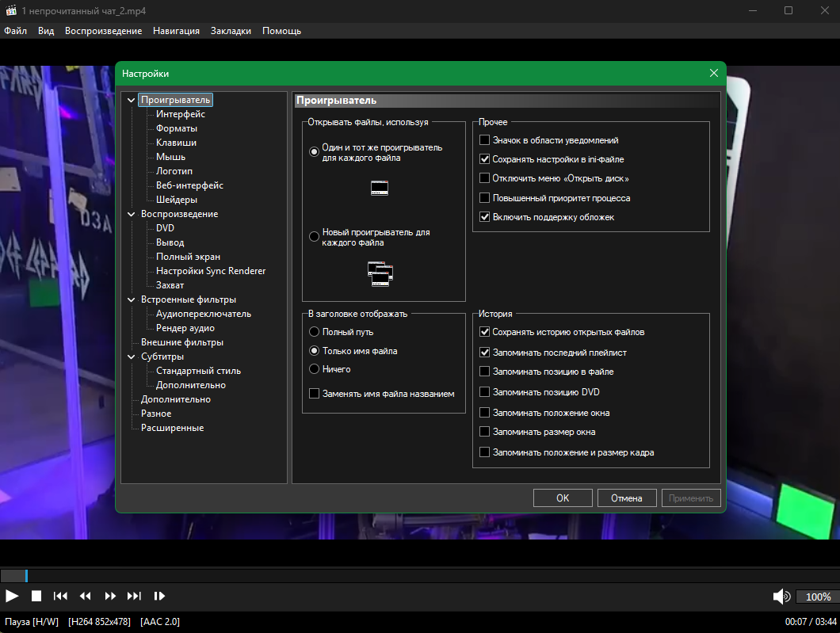840x633 pixels.
Task: Collapse the Воспроизведение tree node
Action: [x=132, y=214]
